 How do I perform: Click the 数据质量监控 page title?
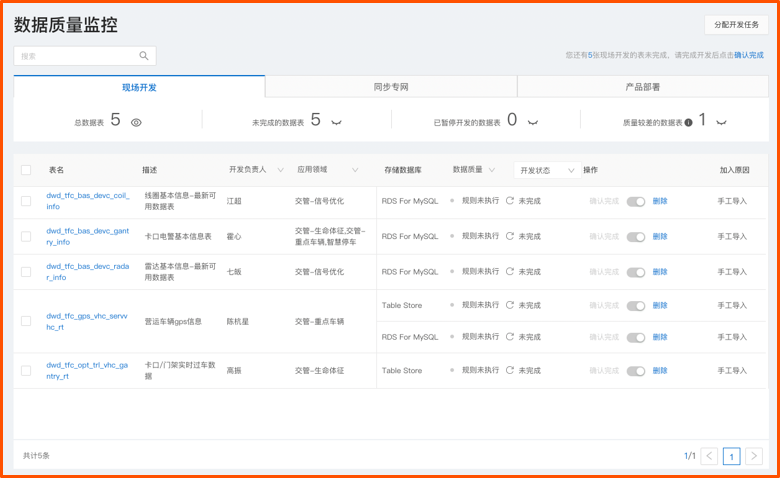click(66, 25)
